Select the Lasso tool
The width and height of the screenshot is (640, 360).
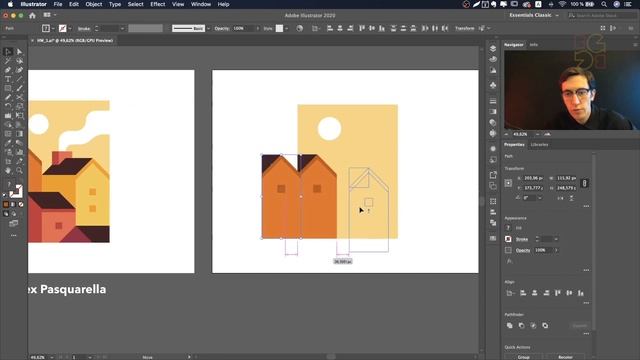[19, 61]
